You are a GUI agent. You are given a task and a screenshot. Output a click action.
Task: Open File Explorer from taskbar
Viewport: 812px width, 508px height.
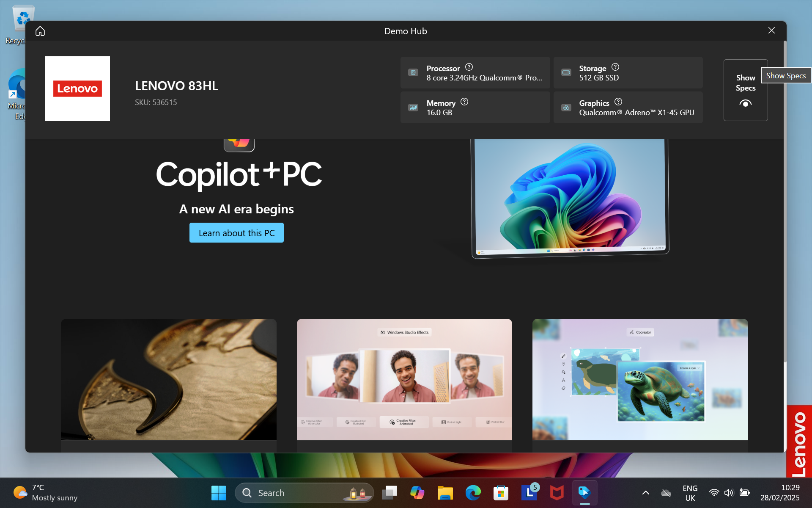point(445,493)
